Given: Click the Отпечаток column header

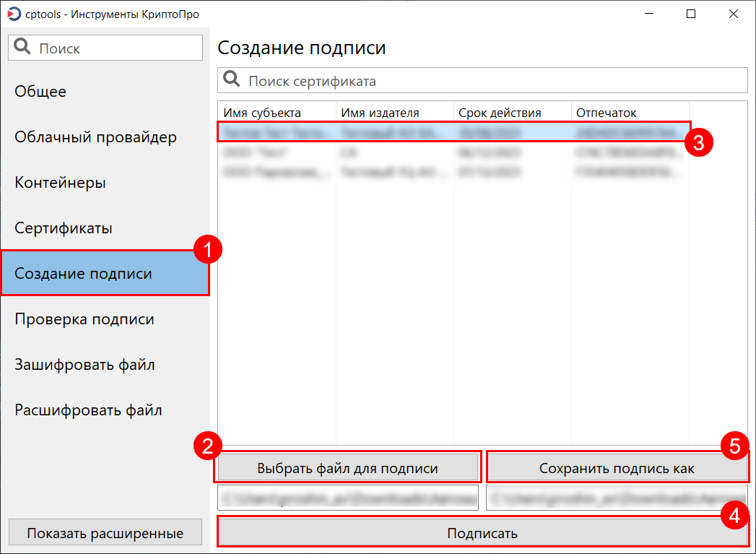Looking at the screenshot, I should pos(607,113).
